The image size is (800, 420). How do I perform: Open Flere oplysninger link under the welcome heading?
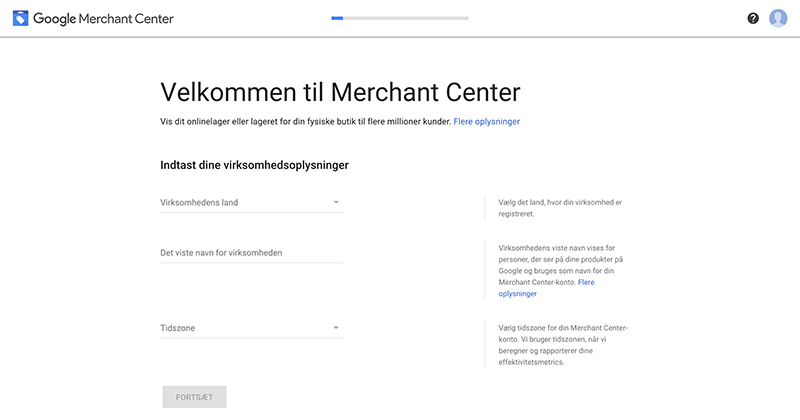click(x=487, y=121)
